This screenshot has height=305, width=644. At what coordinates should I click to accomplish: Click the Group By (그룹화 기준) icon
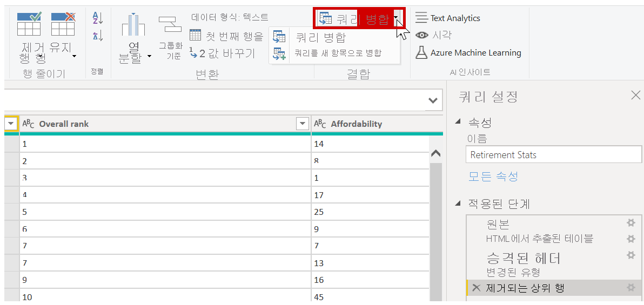170,24
